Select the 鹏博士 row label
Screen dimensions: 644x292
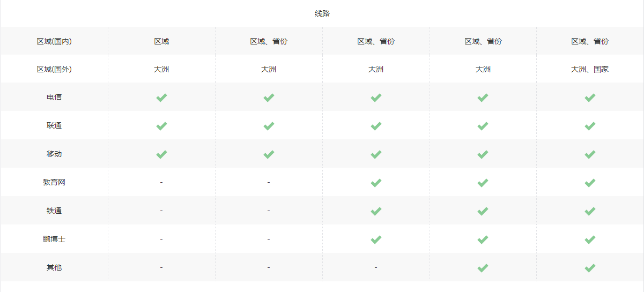click(x=54, y=239)
